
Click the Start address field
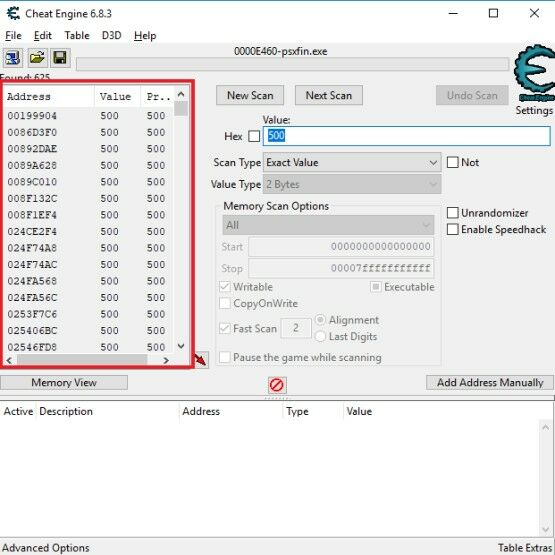pyautogui.click(x=341, y=247)
